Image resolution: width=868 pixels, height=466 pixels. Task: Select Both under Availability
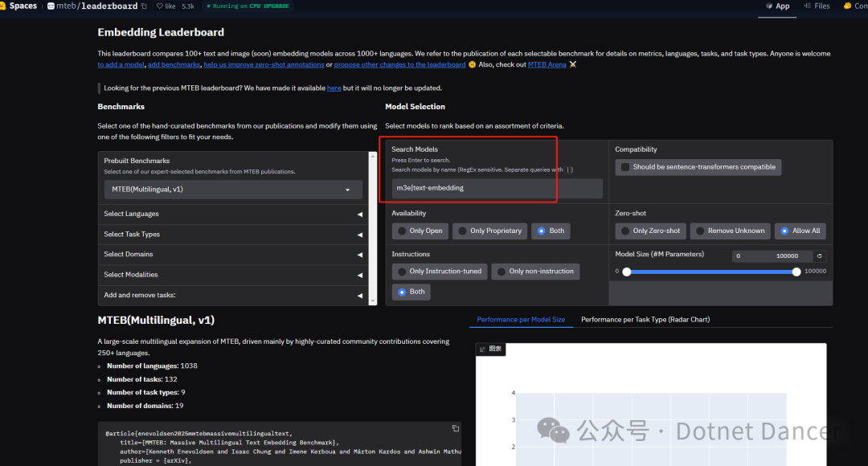(551, 231)
